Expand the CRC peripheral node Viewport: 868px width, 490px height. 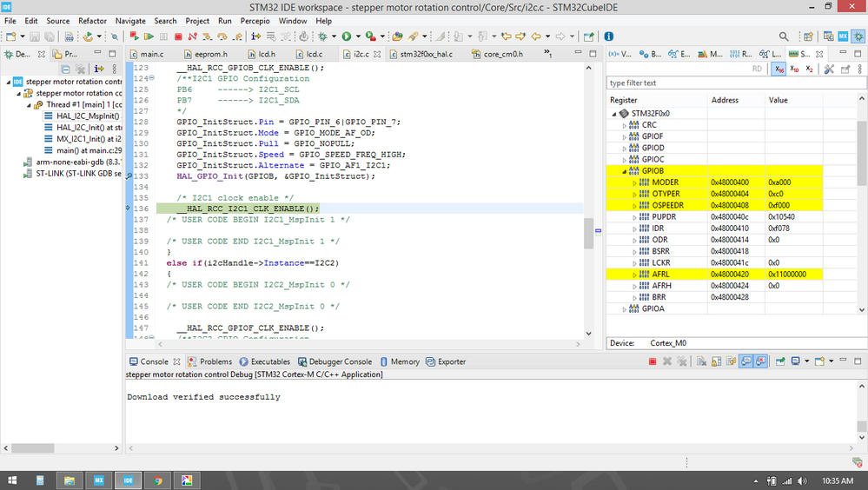click(625, 126)
